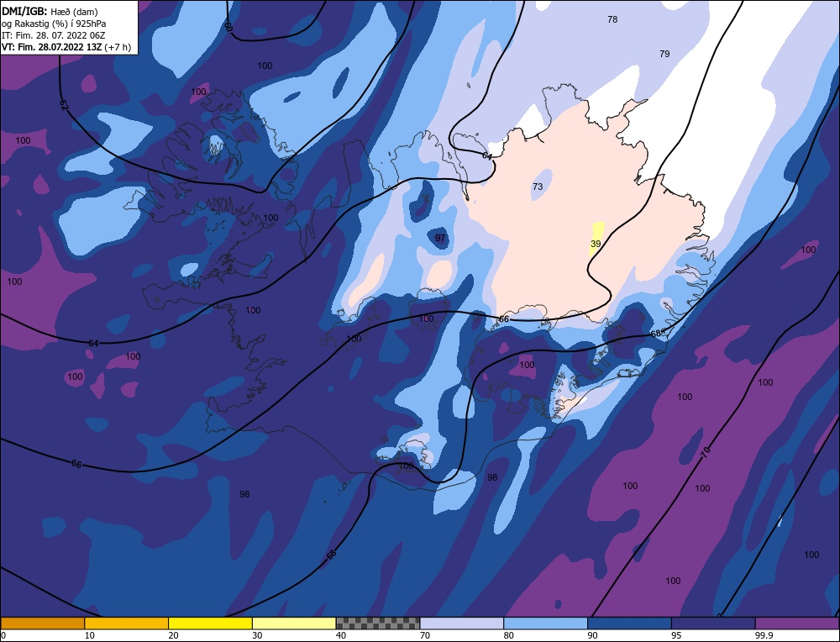Click the legend scale tick 30
Viewport: 840px width, 642px height.
point(257,635)
